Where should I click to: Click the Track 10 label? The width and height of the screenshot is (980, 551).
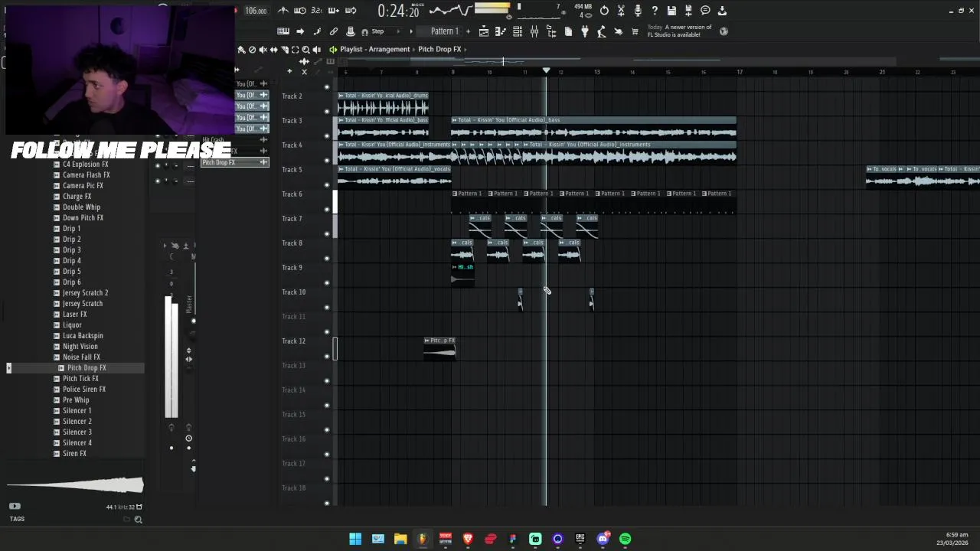point(293,292)
